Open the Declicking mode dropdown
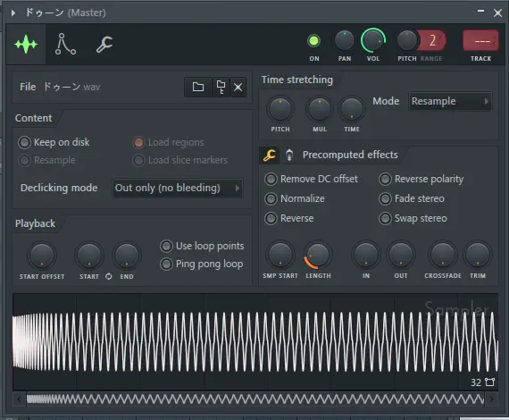This screenshot has height=420, width=509. pyautogui.click(x=177, y=188)
